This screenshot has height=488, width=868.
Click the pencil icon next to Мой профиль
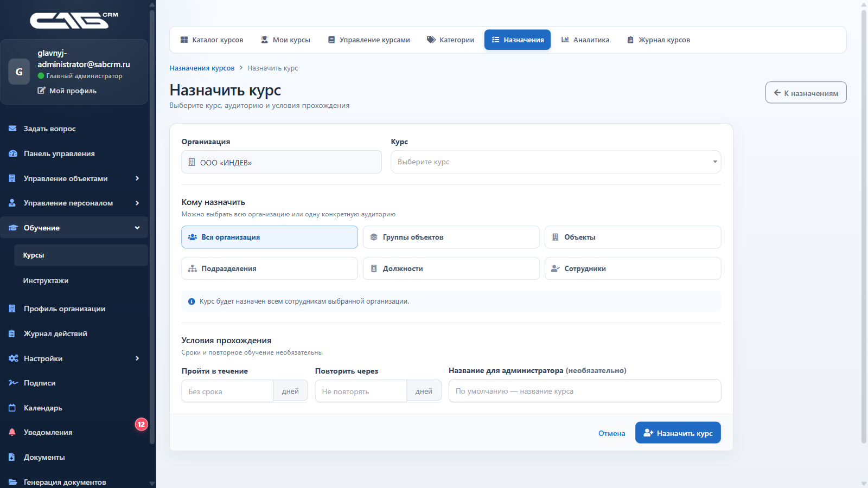tap(41, 91)
